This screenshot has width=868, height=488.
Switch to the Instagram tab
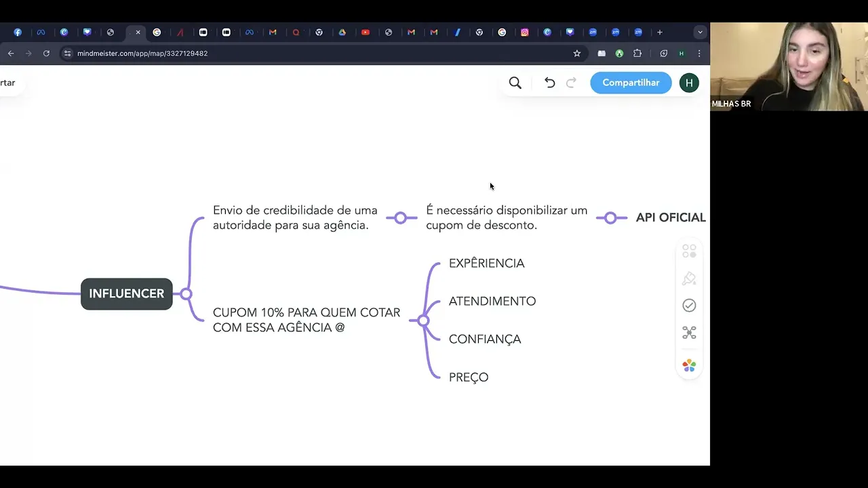coord(525,32)
